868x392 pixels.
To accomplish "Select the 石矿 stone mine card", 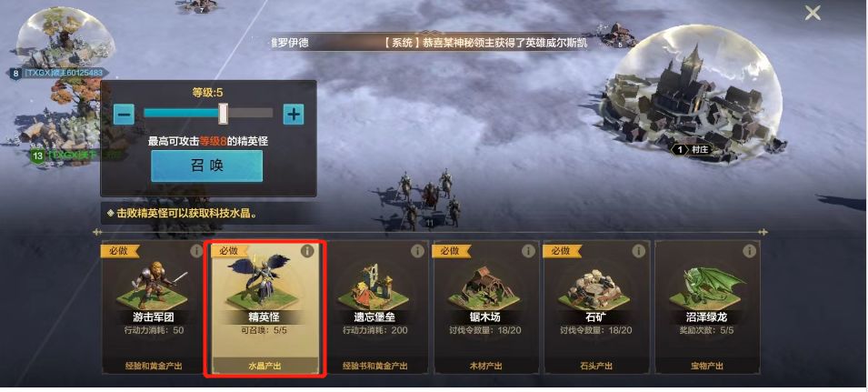I will point(594,307).
